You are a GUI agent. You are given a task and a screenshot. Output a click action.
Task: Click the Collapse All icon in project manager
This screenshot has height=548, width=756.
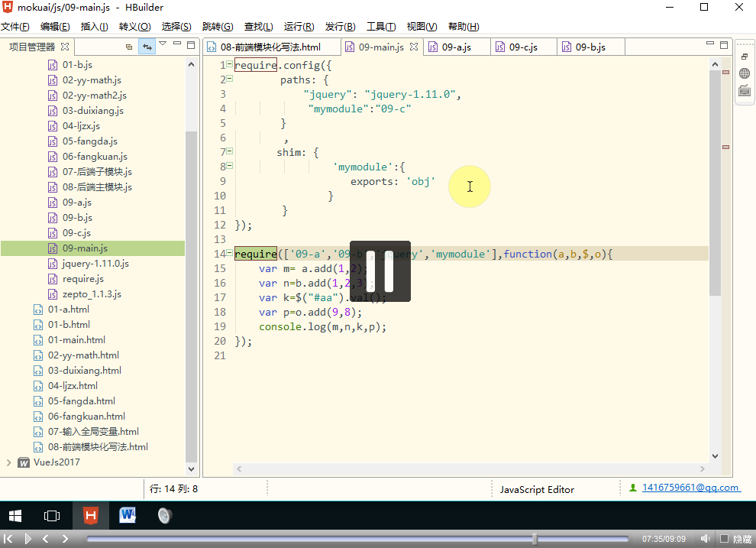click(x=129, y=47)
